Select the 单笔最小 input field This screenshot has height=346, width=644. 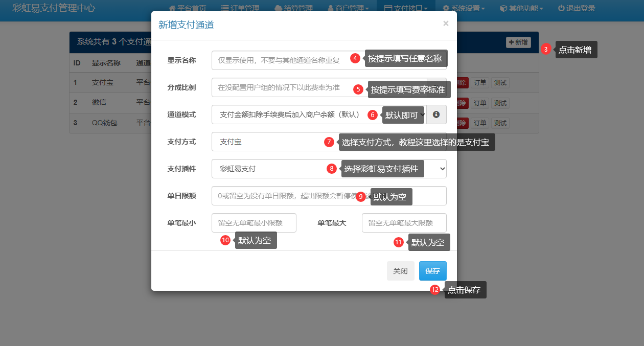254,223
